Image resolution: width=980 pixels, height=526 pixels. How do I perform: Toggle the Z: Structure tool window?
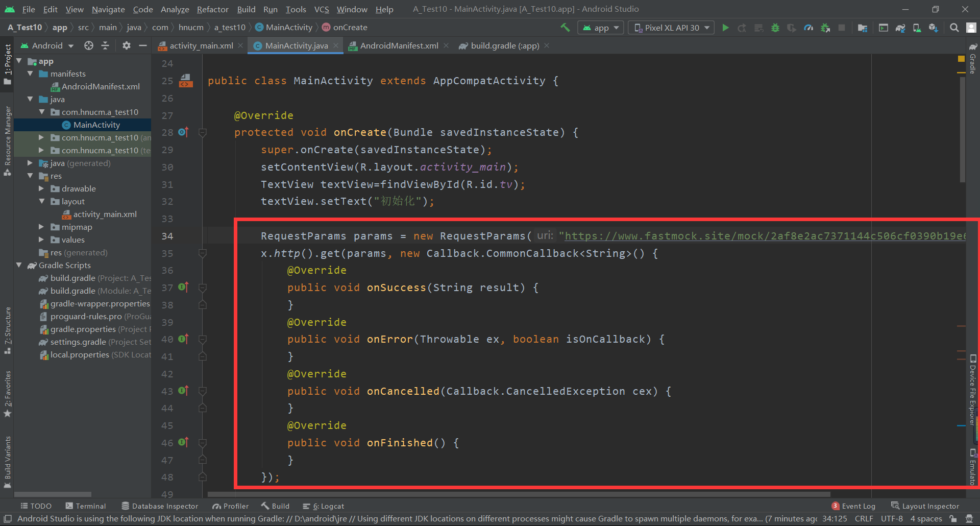pyautogui.click(x=7, y=330)
